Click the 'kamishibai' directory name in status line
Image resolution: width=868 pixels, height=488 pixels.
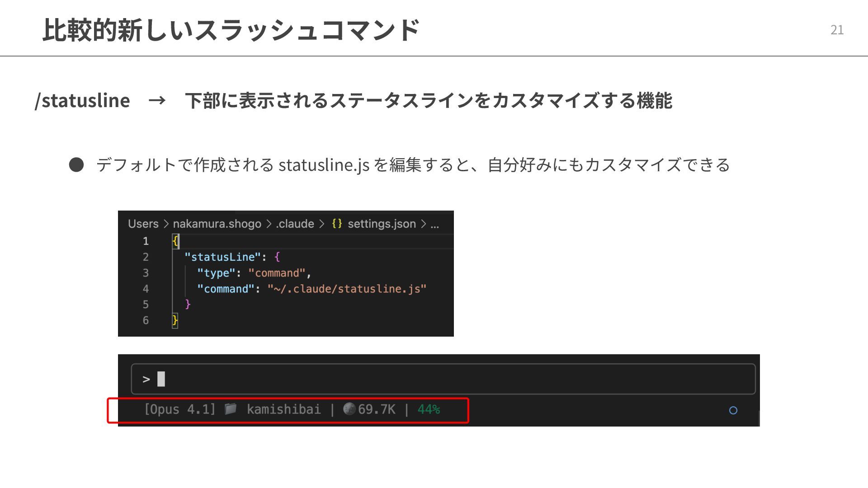tap(283, 409)
